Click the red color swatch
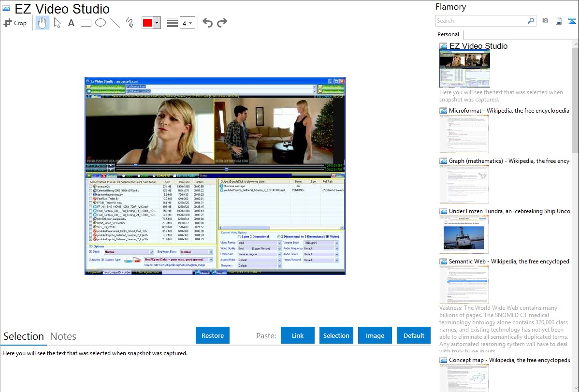579x392 pixels. [x=147, y=23]
